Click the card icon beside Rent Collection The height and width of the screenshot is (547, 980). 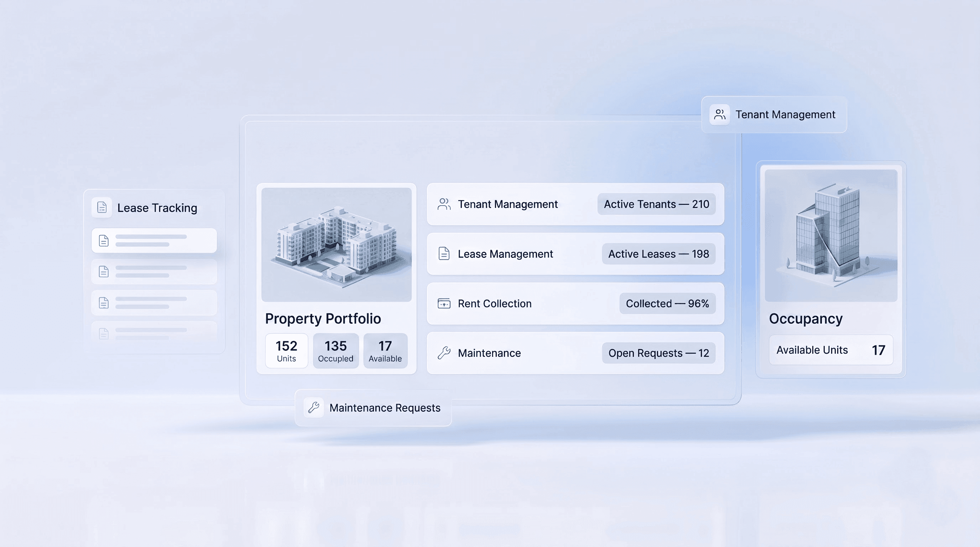click(x=444, y=303)
